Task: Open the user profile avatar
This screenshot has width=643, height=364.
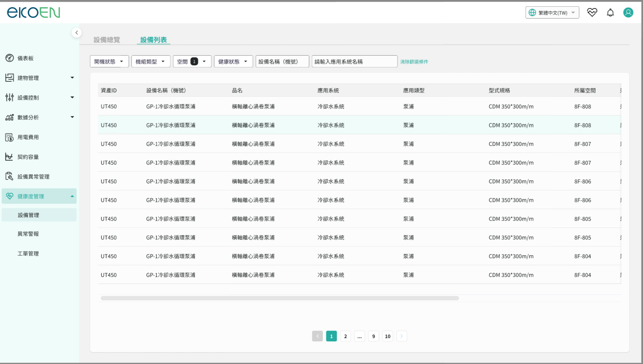Action: (x=628, y=13)
